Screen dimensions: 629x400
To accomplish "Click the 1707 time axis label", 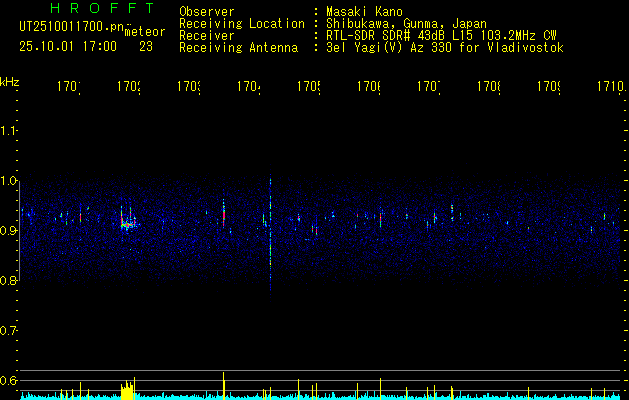I will [429, 86].
